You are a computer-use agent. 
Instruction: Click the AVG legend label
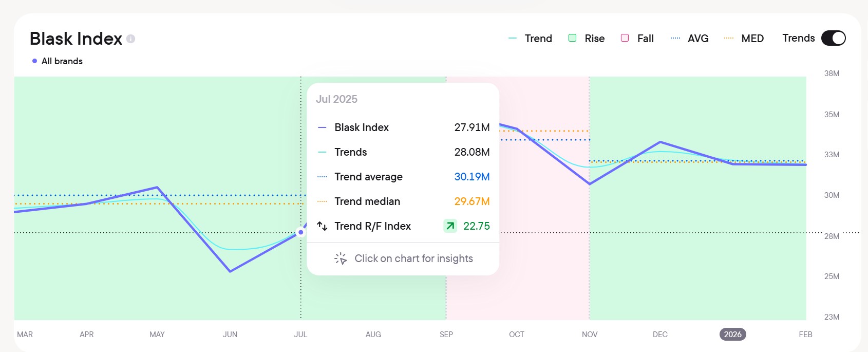(698, 39)
